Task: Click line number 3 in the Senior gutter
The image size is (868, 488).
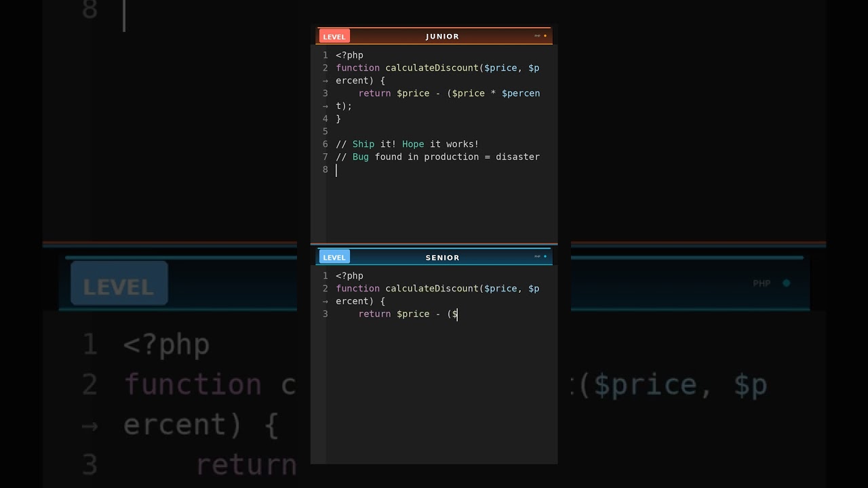Action: pos(325,314)
